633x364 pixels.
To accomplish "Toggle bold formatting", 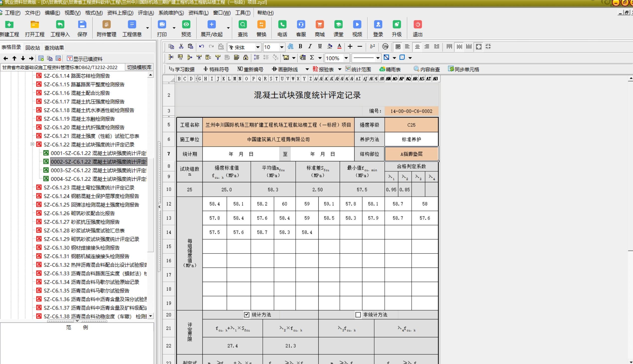I will pyautogui.click(x=300, y=47).
